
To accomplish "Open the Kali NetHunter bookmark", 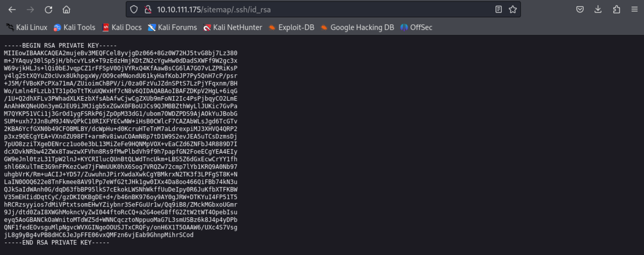I will point(233,27).
